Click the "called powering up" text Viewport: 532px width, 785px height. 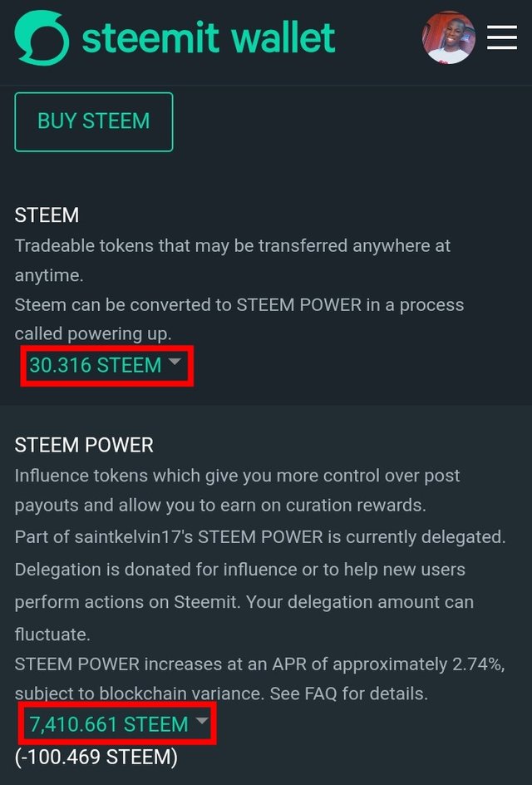(93, 334)
